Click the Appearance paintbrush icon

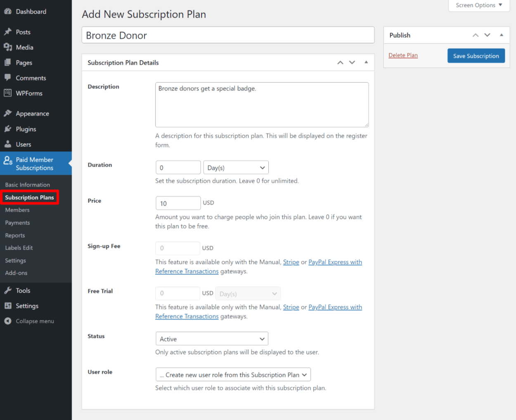click(7, 113)
